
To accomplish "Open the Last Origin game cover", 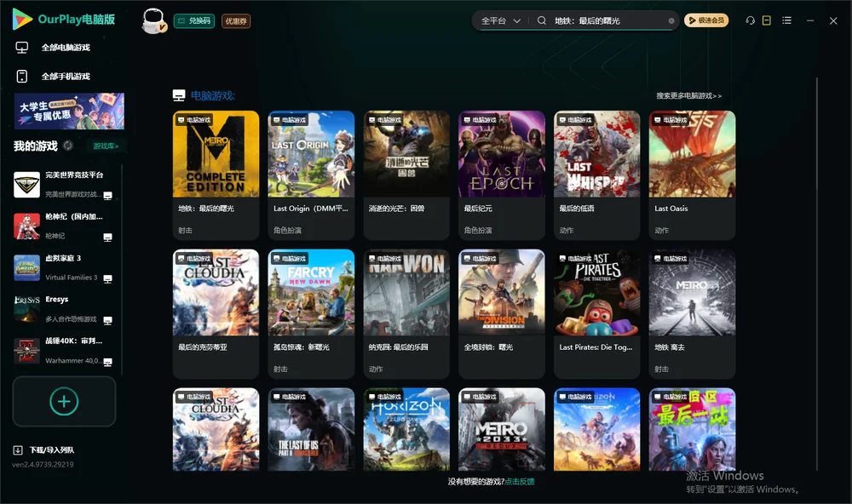I will click(311, 154).
